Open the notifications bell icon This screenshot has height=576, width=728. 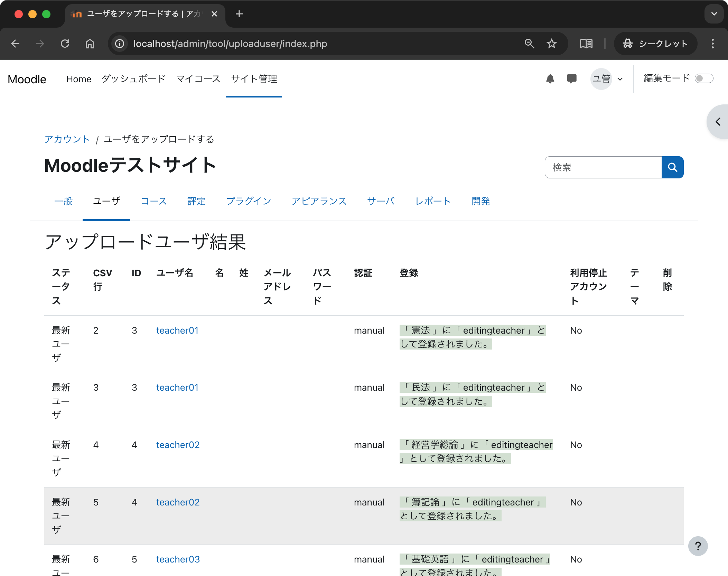[550, 79]
